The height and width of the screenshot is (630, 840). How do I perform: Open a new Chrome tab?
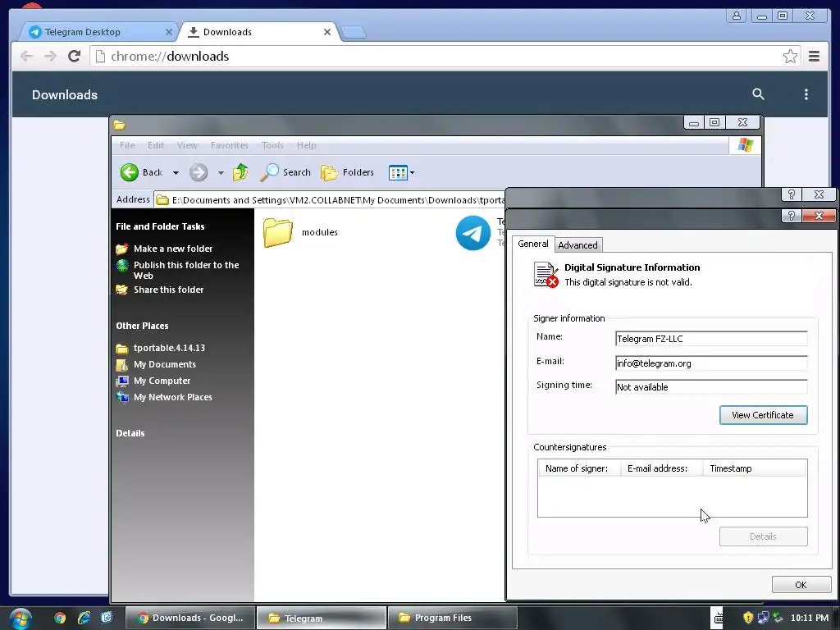354,33
